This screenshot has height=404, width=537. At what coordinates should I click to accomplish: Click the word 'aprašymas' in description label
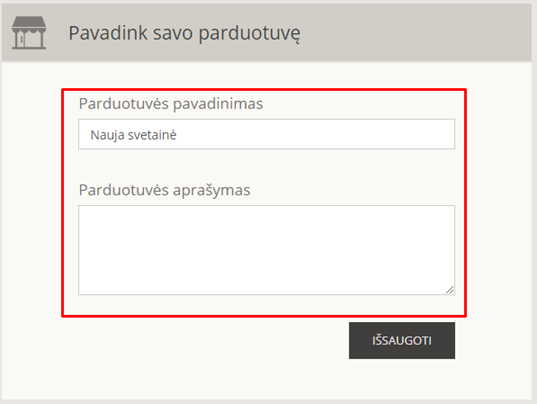[x=212, y=190]
